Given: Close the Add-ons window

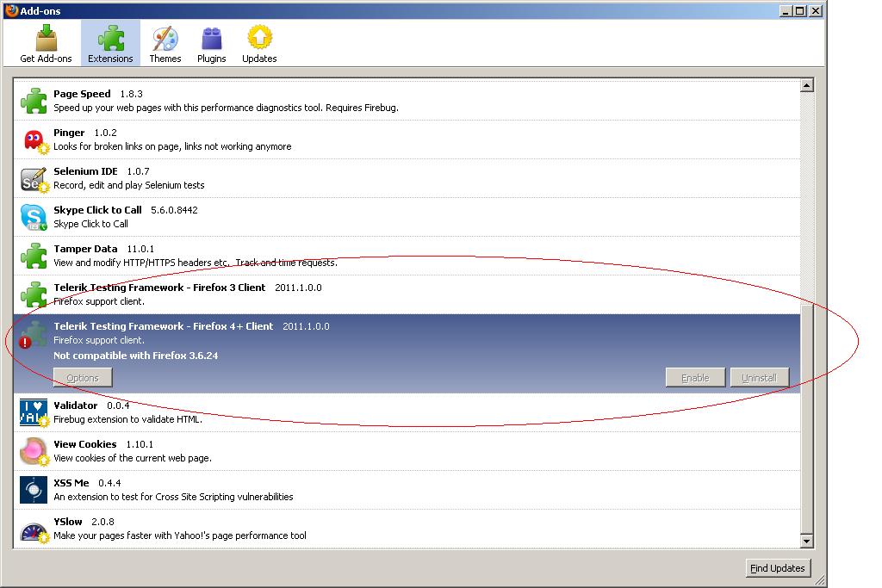Looking at the screenshot, I should coord(816,10).
